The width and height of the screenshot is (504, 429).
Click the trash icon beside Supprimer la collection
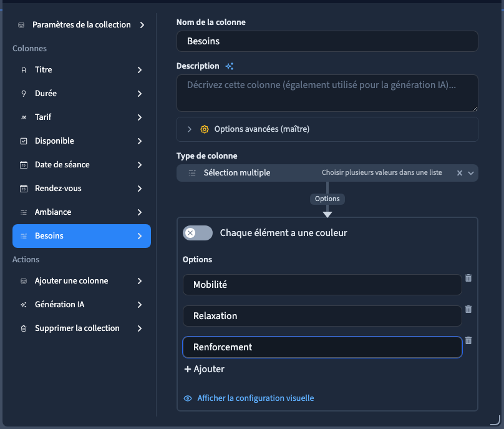coord(24,328)
